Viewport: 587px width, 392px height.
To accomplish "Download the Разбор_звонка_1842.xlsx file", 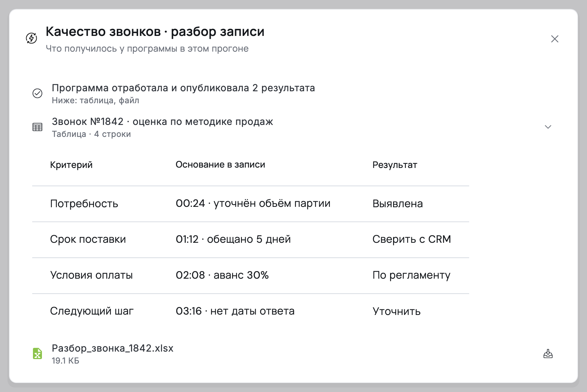I will pos(548,353).
